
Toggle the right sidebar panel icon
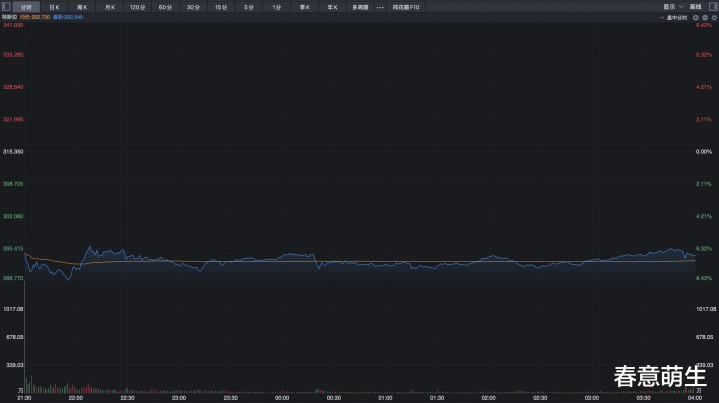pos(713,7)
